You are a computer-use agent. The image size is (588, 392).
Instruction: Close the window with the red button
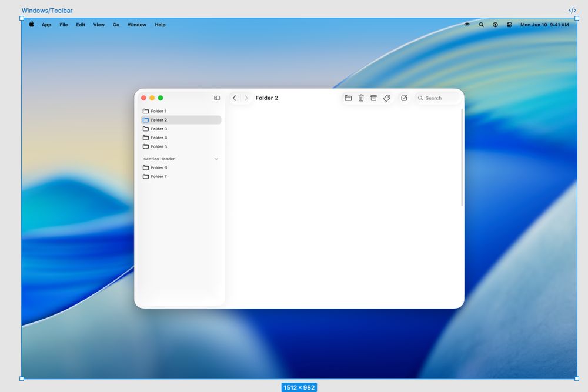pyautogui.click(x=143, y=98)
